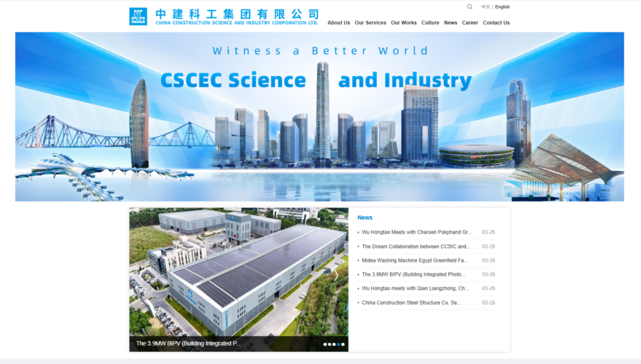Open 'Wu Hongtao meets with Qian Liangzhong' article
641x364 pixels.
[415, 289]
